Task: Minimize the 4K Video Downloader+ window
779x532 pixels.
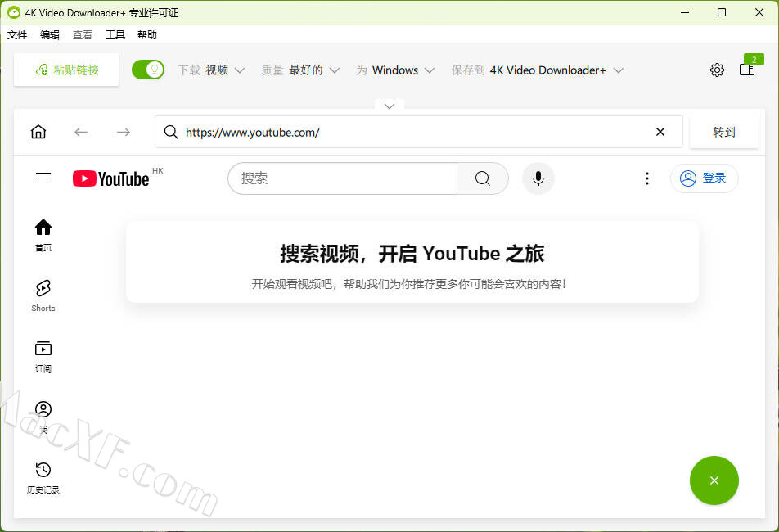Action: 685,12
